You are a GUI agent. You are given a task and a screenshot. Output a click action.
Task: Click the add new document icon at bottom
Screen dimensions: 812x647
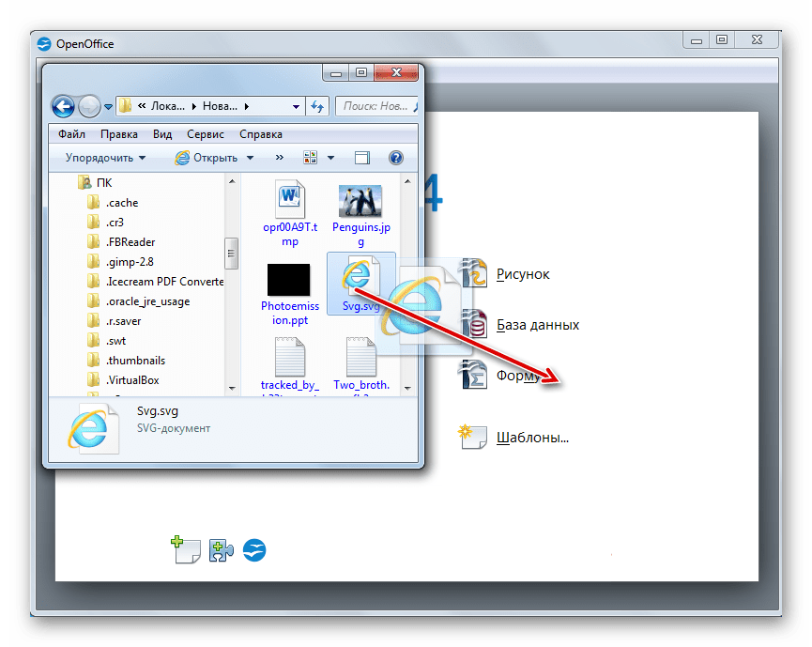[185, 549]
